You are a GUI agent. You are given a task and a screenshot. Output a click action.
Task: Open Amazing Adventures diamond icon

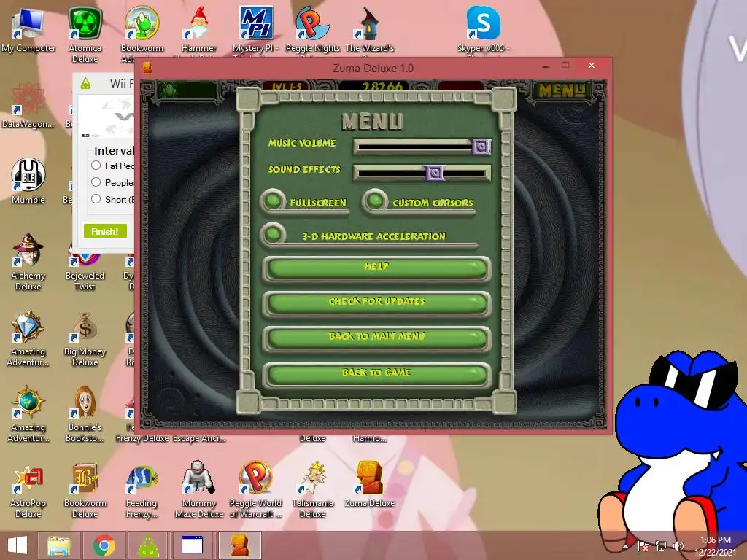coord(28,338)
